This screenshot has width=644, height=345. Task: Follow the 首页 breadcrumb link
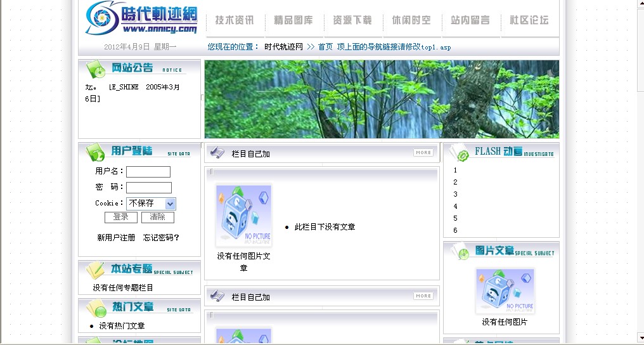325,47
